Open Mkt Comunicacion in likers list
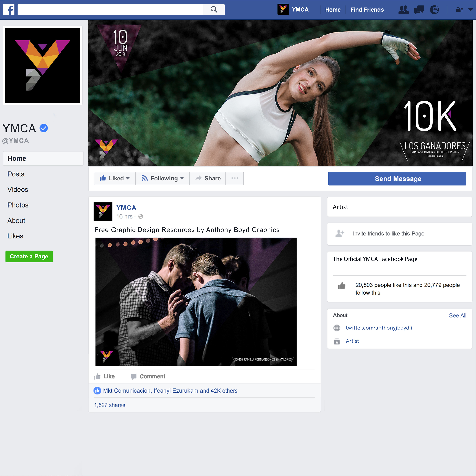This screenshot has width=476, height=476. 127,391
